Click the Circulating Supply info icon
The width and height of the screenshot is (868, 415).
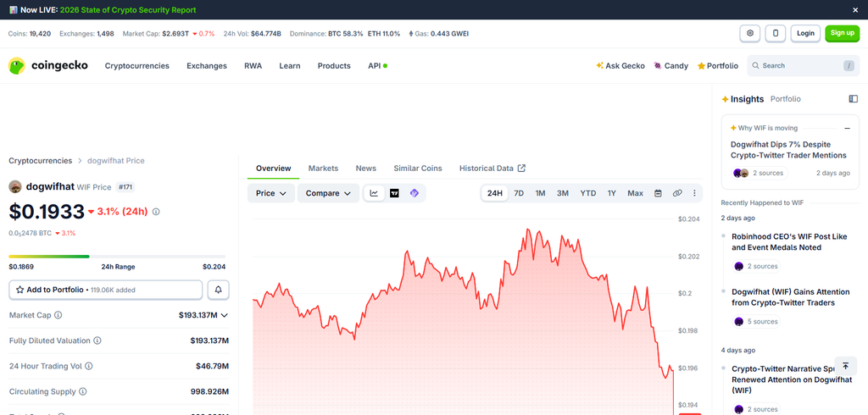click(x=83, y=391)
